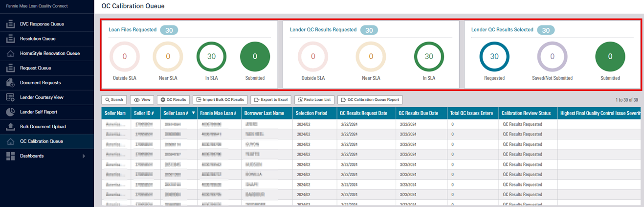Image resolution: width=644 pixels, height=207 pixels.
Task: Click Lender QC Results Selected Submitted circle
Action: coord(610,57)
